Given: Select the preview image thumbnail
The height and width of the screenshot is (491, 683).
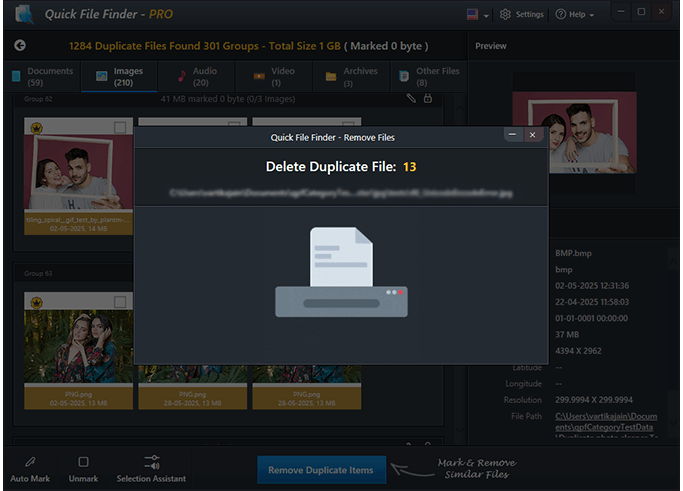Looking at the screenshot, I should pyautogui.click(x=574, y=137).
